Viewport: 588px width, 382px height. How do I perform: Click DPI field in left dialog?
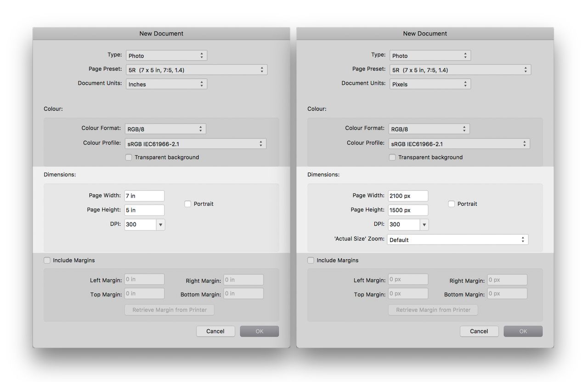[140, 224]
